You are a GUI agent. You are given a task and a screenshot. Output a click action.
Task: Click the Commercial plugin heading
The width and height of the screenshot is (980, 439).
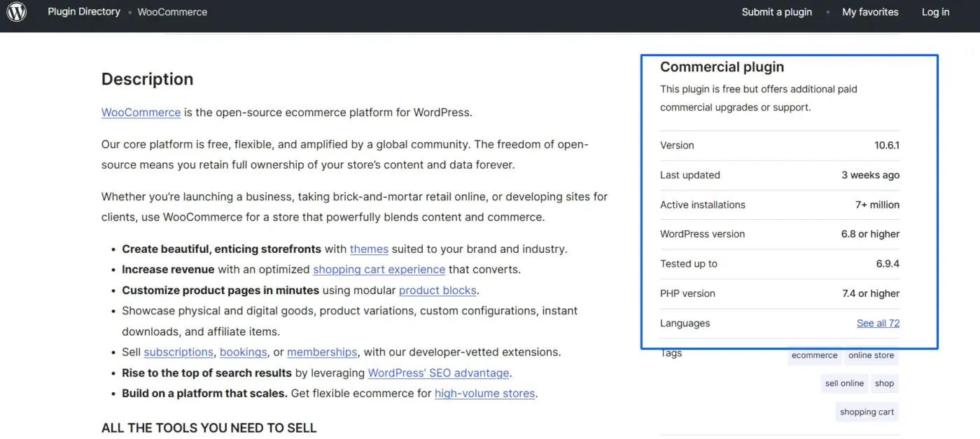722,67
